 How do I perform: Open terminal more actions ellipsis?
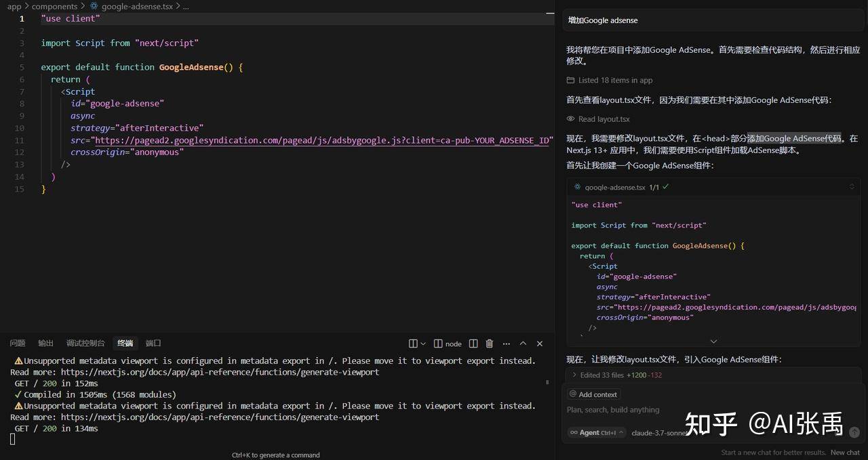[x=506, y=343]
